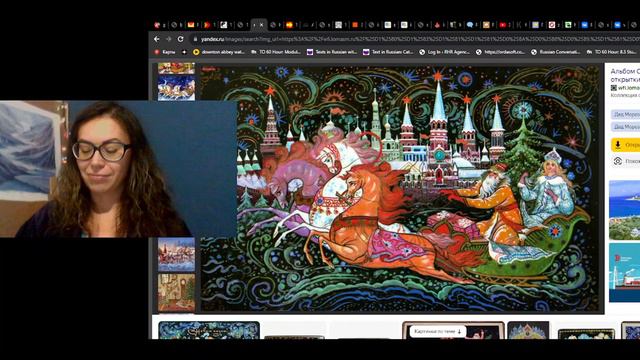Click the second Дед Мороз tag chip
Screen dimensions: 640x360
pyautogui.click(x=625, y=127)
